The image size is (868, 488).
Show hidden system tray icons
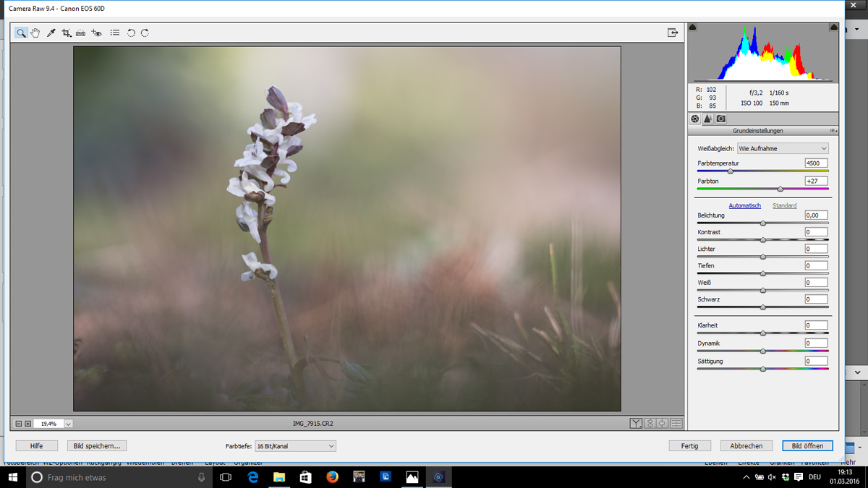click(x=746, y=477)
